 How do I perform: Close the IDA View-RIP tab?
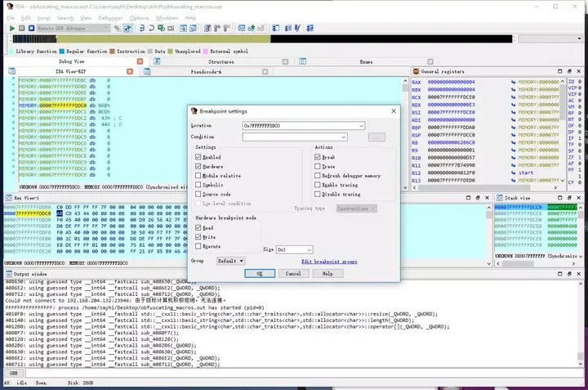pos(130,71)
